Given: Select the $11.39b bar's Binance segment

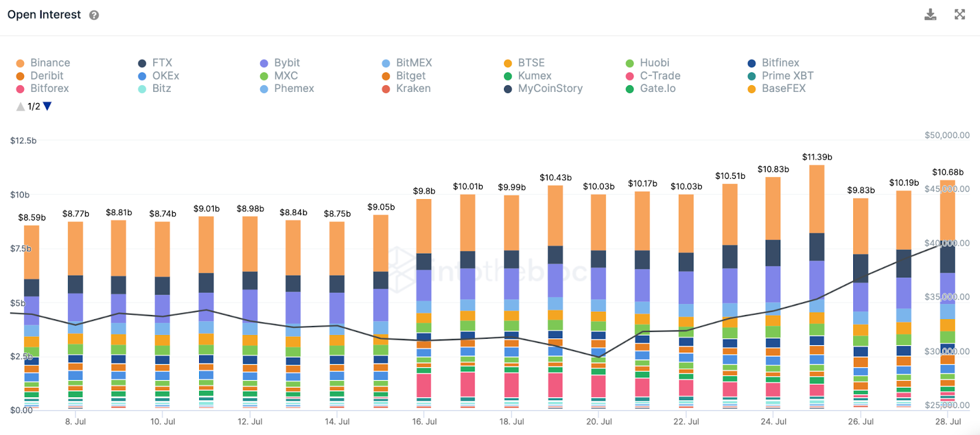Looking at the screenshot, I should [816, 199].
